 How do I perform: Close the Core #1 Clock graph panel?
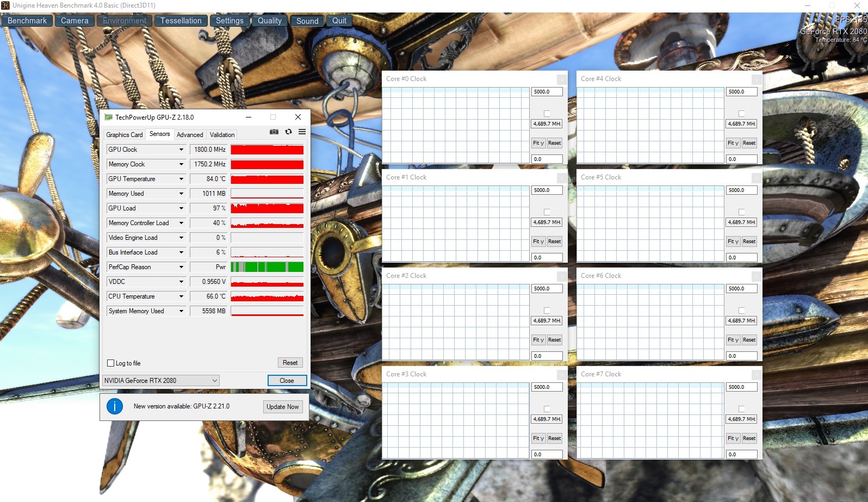click(562, 178)
